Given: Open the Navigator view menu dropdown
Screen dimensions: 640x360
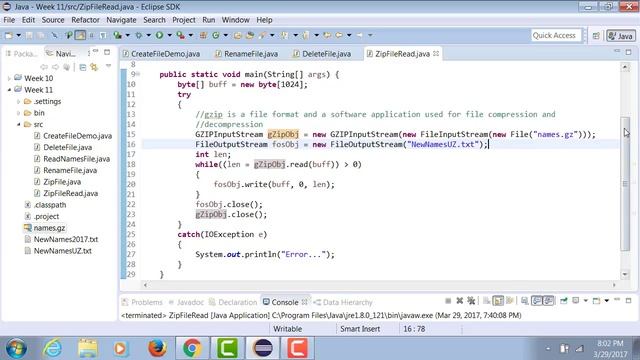Looking at the screenshot, I should (x=108, y=66).
